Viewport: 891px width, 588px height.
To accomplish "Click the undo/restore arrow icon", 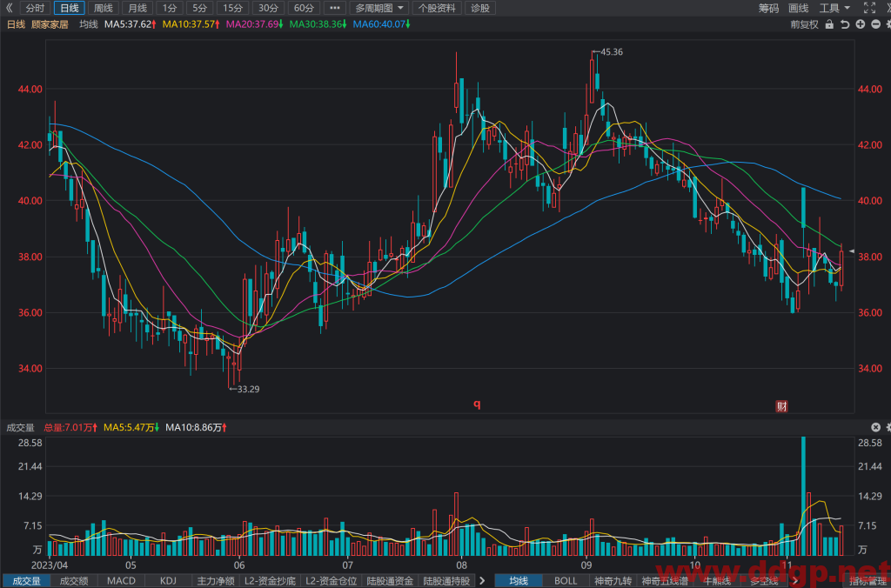I will click(x=845, y=24).
